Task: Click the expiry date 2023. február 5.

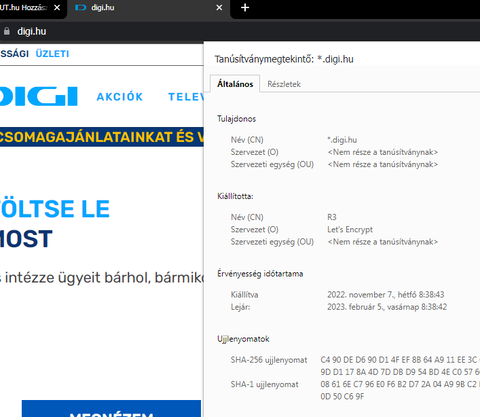Action: tap(387, 307)
